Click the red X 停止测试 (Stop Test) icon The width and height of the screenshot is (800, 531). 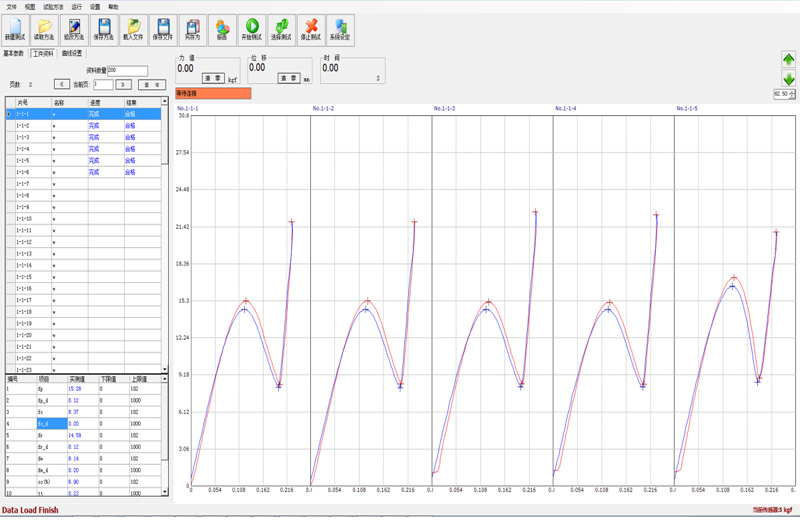tap(311, 28)
